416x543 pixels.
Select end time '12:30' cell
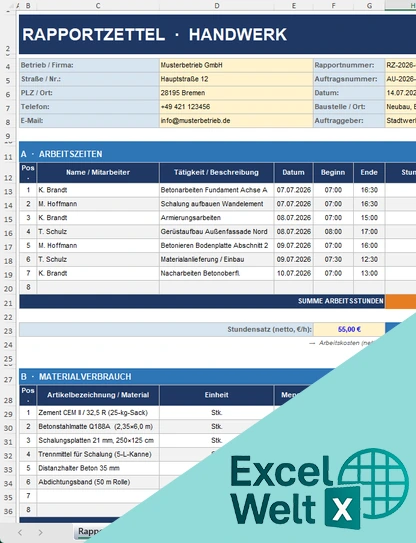[369, 259]
